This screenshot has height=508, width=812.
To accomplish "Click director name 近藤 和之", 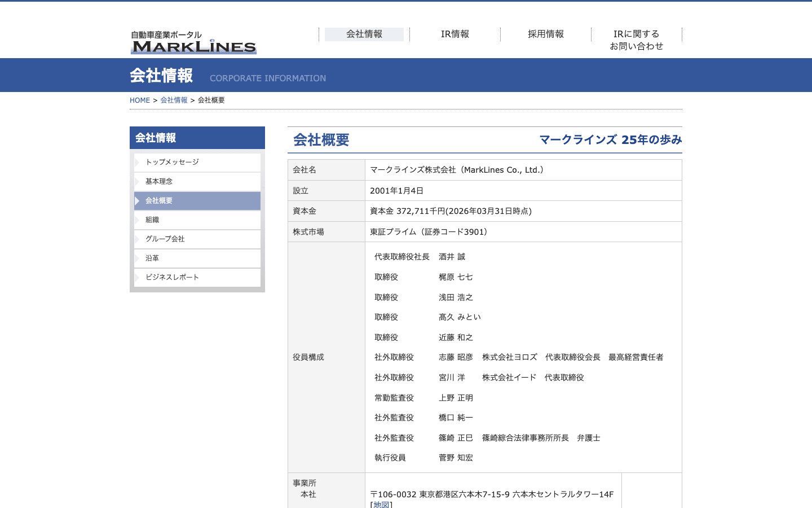I will 456,338.
